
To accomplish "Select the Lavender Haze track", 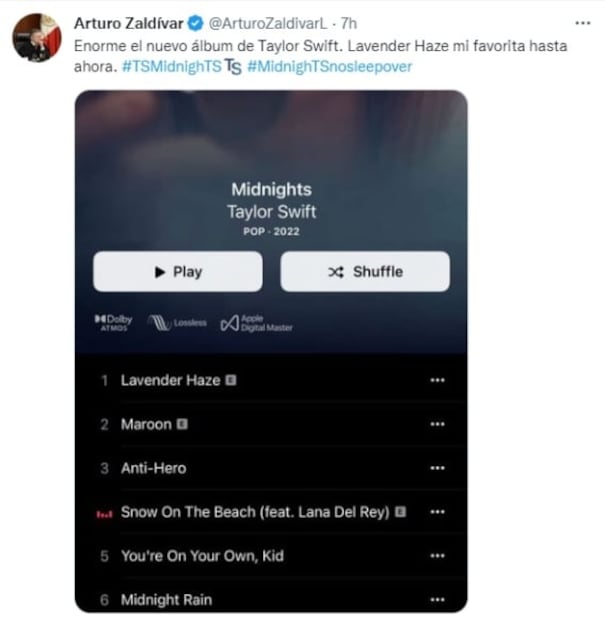I will pos(170,380).
